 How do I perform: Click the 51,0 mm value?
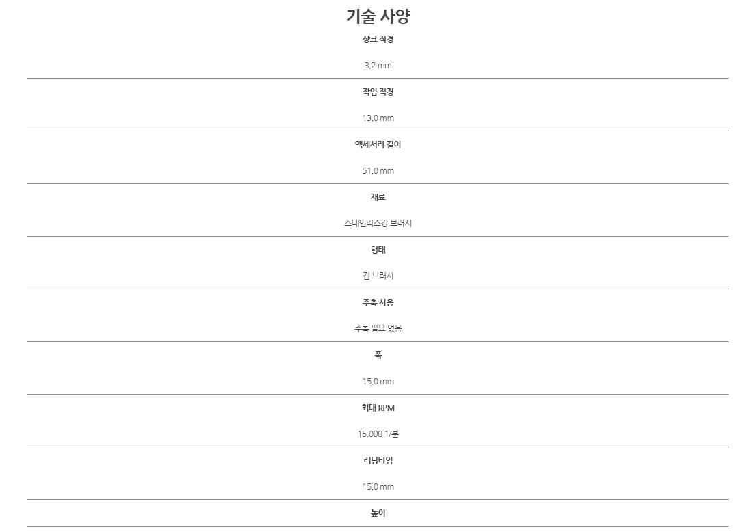tap(378, 170)
